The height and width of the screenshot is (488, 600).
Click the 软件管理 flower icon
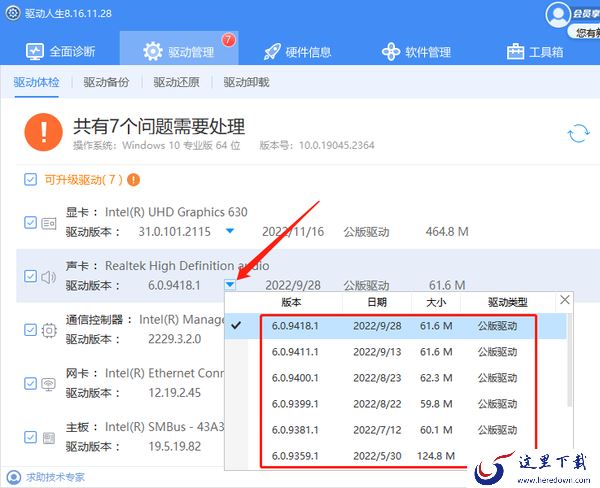click(391, 52)
